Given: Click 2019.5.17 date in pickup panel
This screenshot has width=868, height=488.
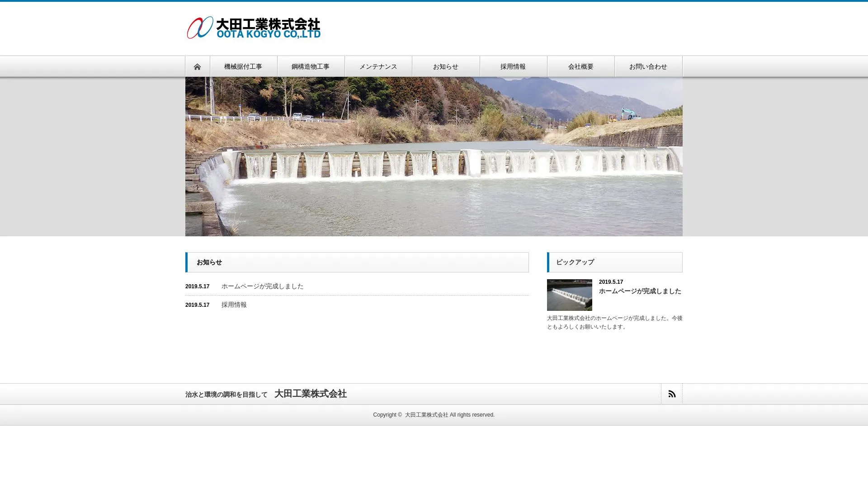Looking at the screenshot, I should pyautogui.click(x=611, y=282).
